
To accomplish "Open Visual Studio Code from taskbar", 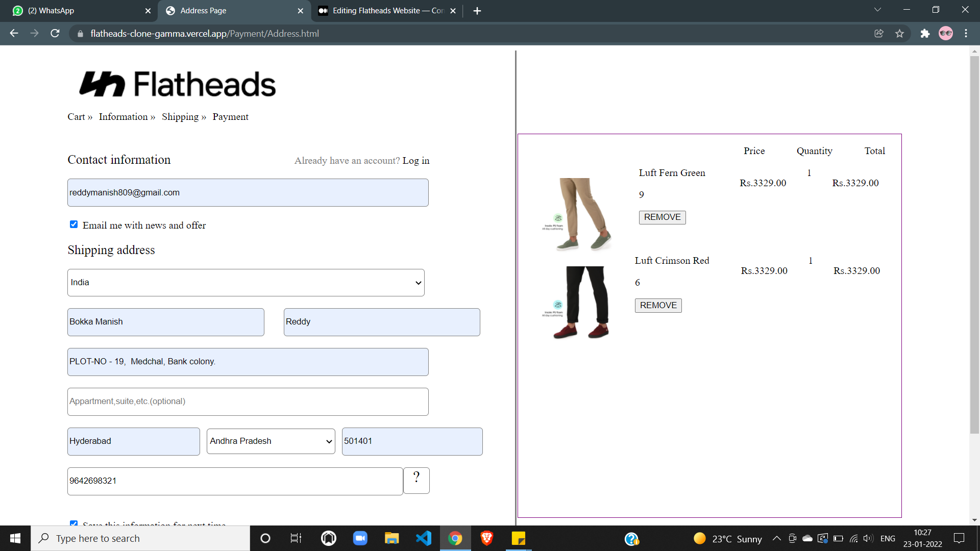I will pos(423,538).
